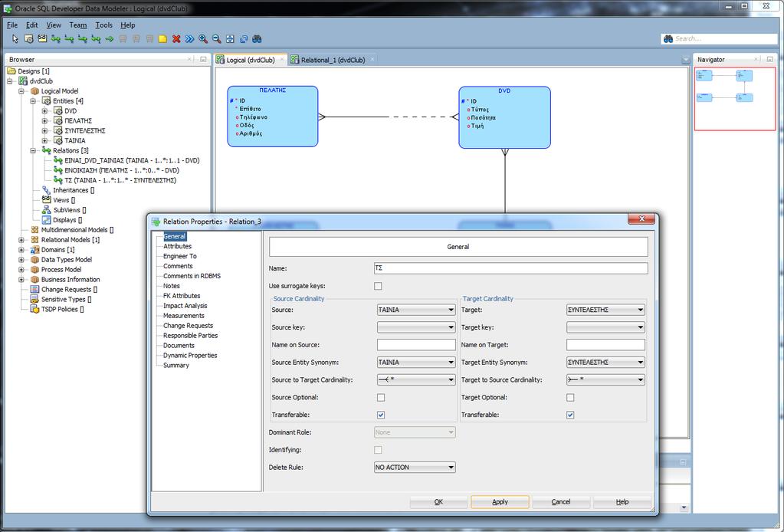This screenshot has width=784, height=532.
Task: Click the Fit Screen toolbar icon
Action: click(230, 38)
